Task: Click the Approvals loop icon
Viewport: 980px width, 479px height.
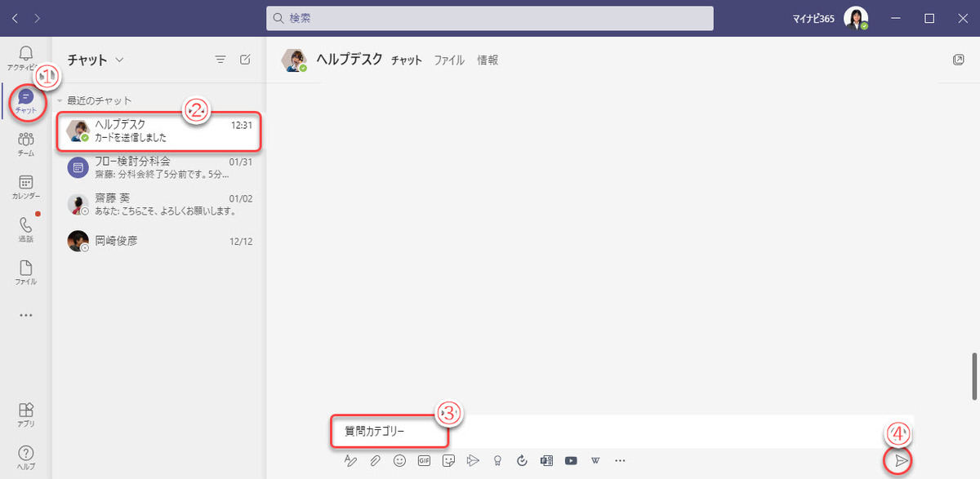Action: click(522, 460)
